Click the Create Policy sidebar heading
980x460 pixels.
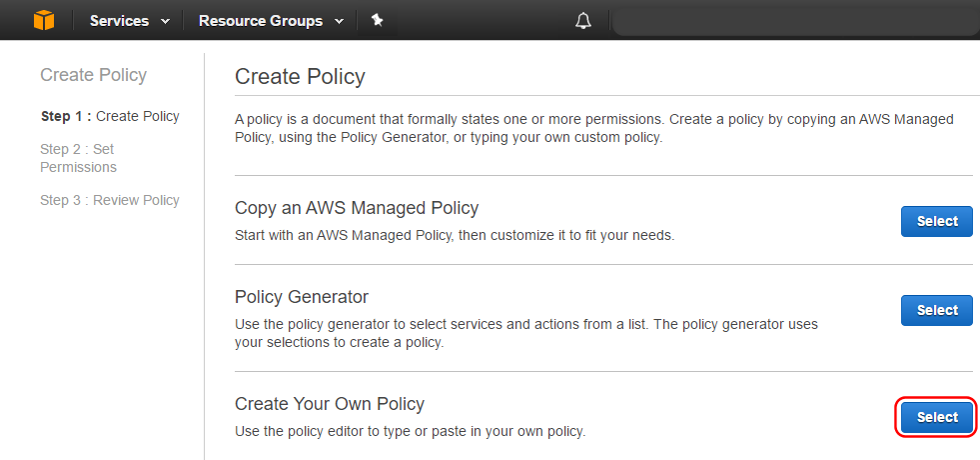tap(93, 75)
